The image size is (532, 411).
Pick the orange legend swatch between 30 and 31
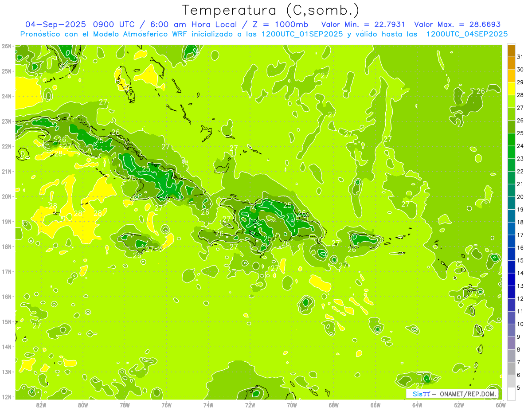[x=511, y=63]
